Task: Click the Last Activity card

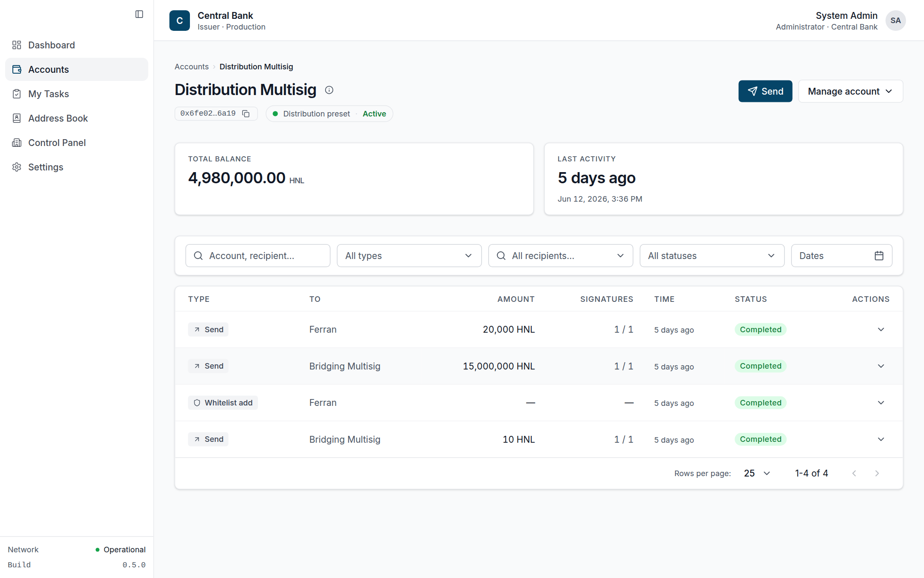Action: coord(723,179)
